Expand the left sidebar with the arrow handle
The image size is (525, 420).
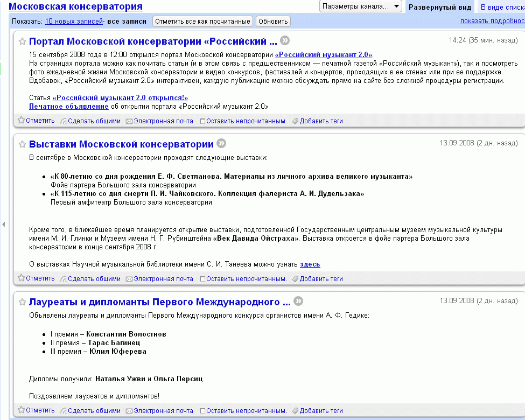(x=3, y=224)
